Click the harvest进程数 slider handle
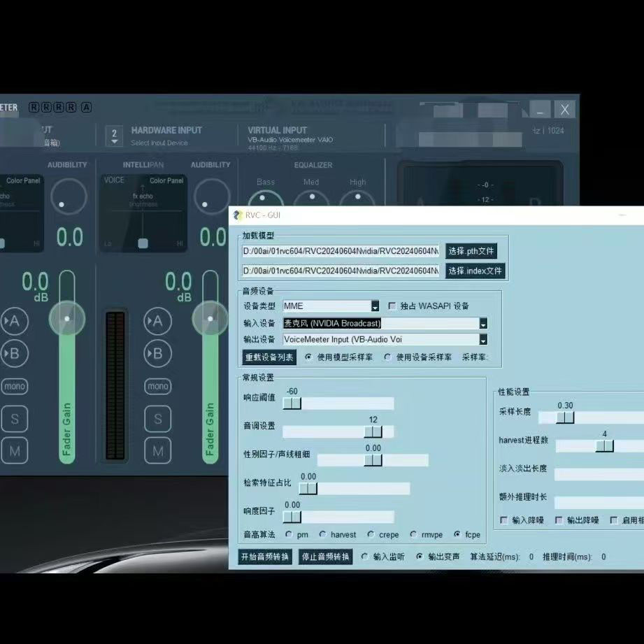The width and height of the screenshot is (644, 644). coord(605,446)
